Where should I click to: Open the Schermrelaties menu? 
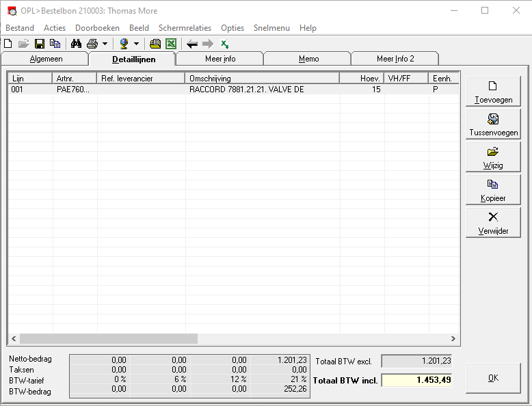coord(185,28)
